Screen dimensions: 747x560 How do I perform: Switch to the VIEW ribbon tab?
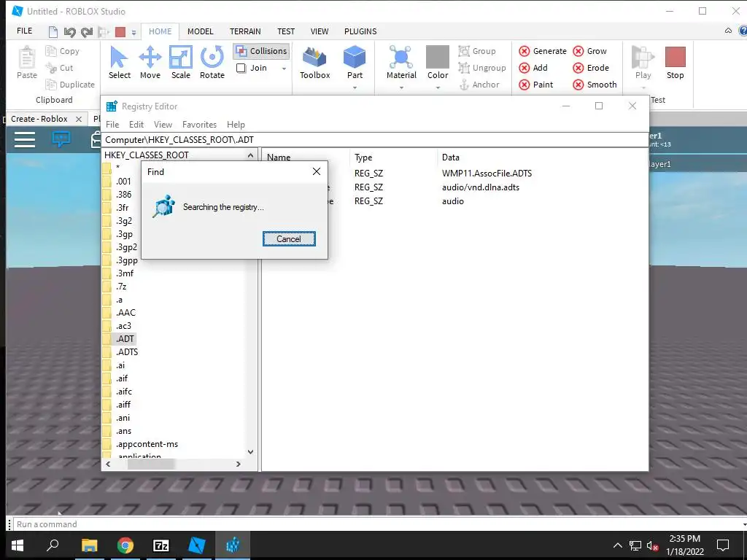tap(320, 31)
